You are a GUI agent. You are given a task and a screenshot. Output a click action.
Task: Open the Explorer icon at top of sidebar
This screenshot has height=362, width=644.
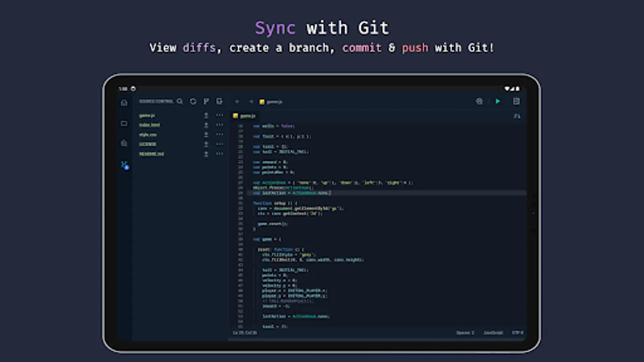[124, 123]
